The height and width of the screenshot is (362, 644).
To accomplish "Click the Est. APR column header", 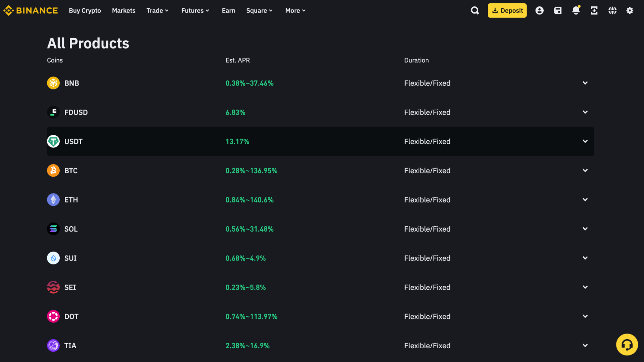I will [237, 60].
